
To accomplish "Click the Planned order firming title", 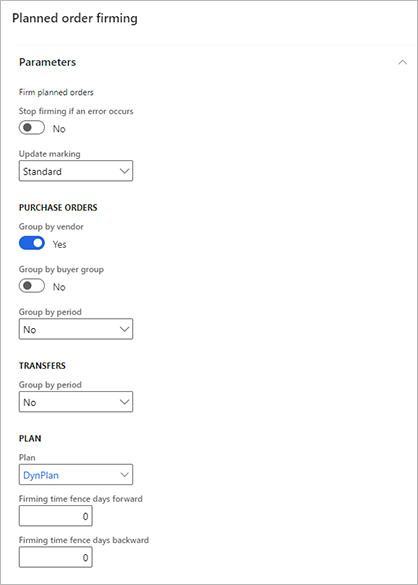I will (75, 18).
